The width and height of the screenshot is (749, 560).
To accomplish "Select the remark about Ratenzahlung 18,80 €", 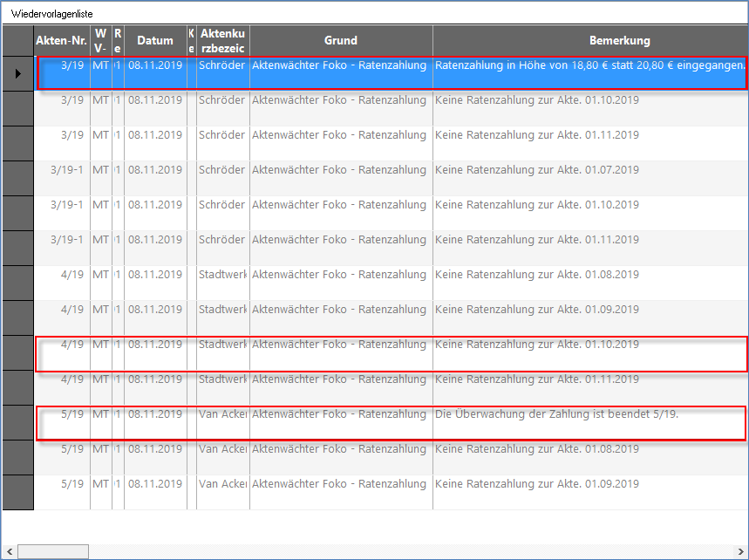I will (589, 65).
